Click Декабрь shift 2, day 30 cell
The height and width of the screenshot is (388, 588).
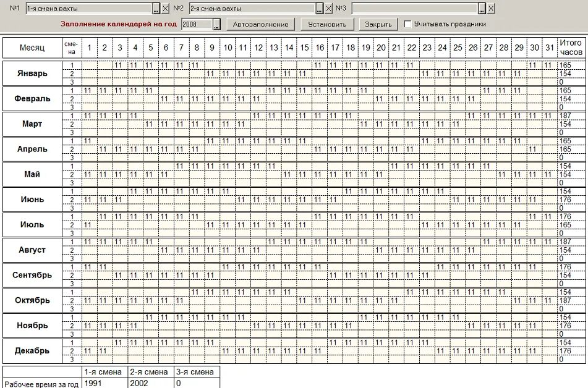pos(534,351)
